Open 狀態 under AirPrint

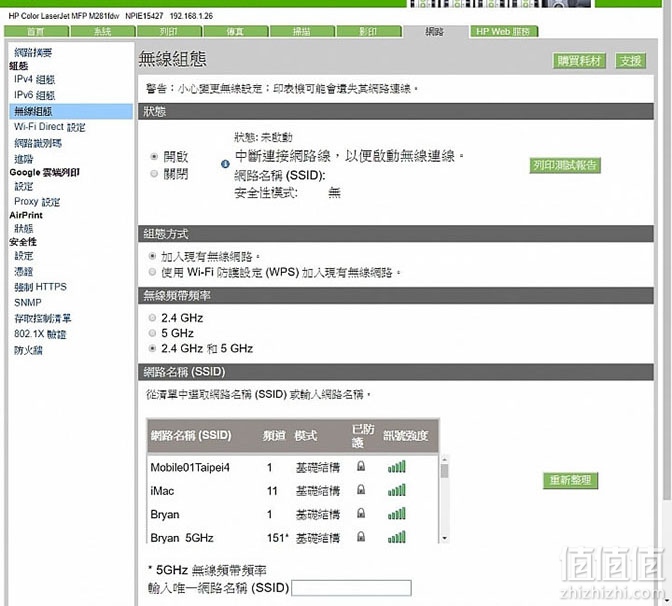(24, 228)
